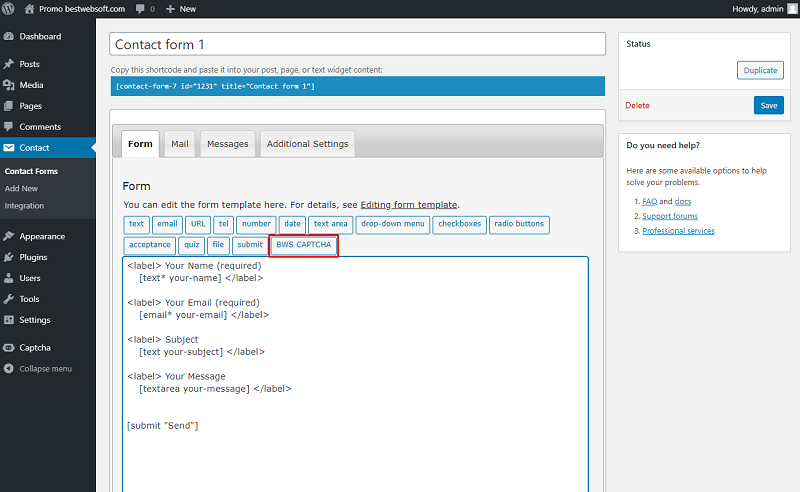
Task: Delete the contact form
Action: [637, 105]
